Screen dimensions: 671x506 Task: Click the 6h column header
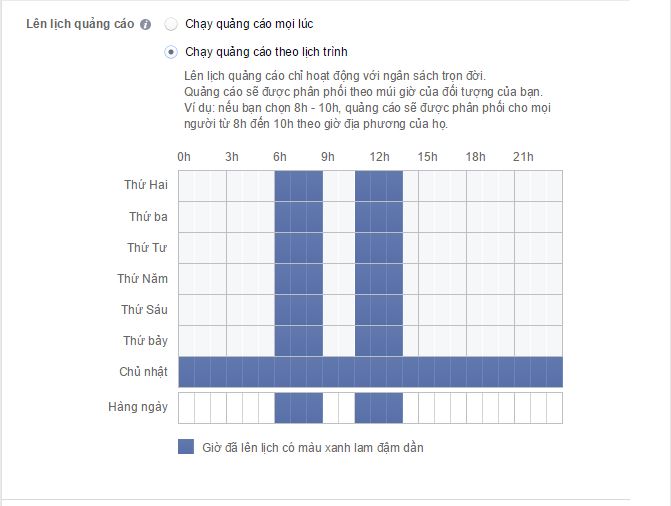pos(280,157)
